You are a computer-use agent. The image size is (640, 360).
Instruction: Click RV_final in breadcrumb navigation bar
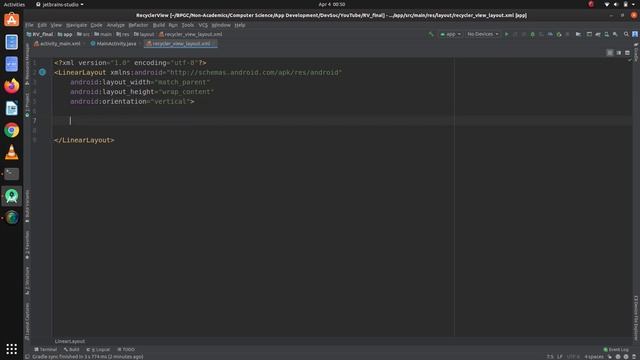[40, 34]
